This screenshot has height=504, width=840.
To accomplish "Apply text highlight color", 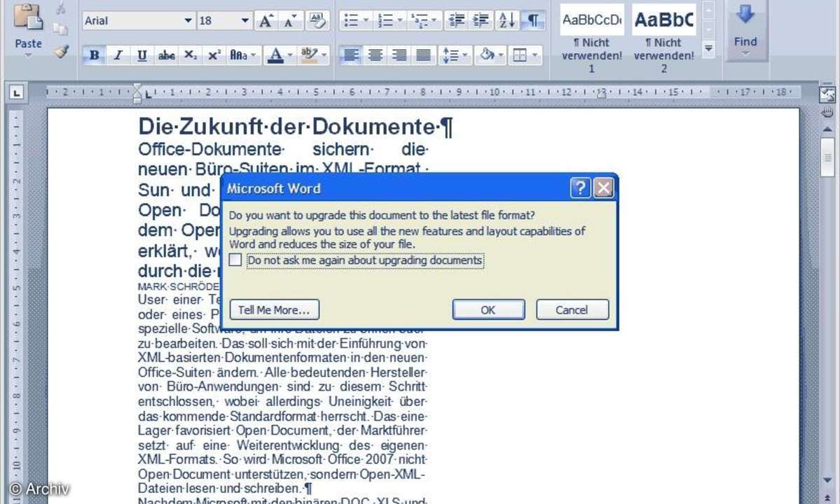I will point(309,55).
